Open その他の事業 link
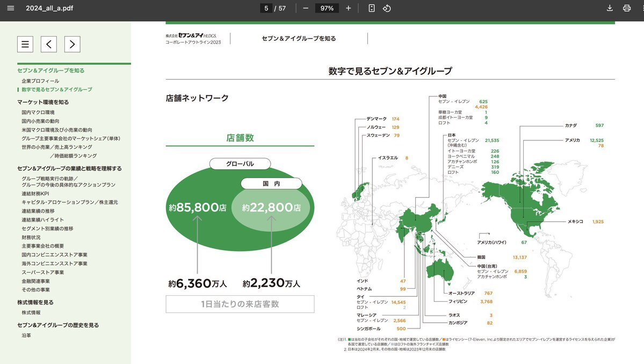The image size is (644, 364). click(x=36, y=290)
